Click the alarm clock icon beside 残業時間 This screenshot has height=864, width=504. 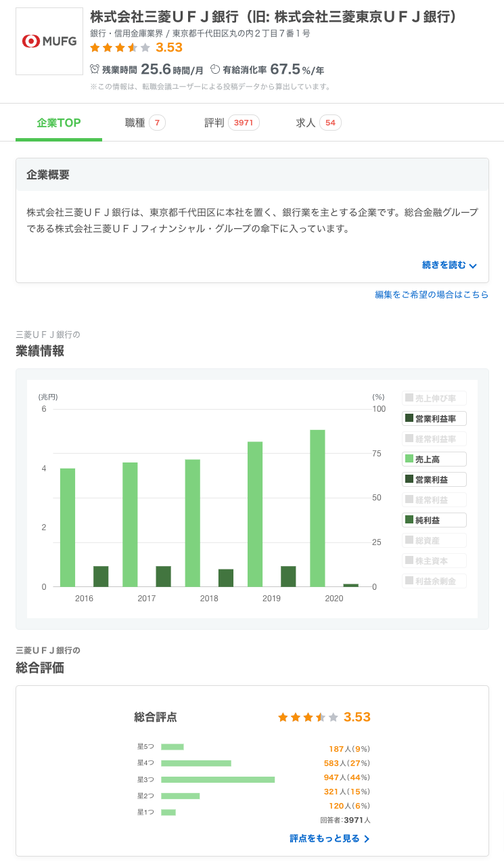95,69
